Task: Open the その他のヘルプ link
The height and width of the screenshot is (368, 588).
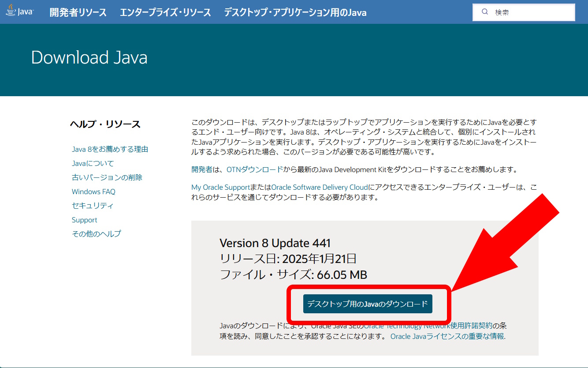Action: tap(97, 234)
